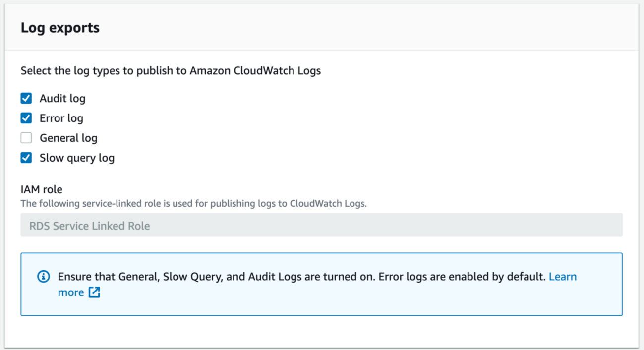Viewport: 644px width, 350px height.
Task: Click the external link icon after "more"
Action: [x=94, y=292]
